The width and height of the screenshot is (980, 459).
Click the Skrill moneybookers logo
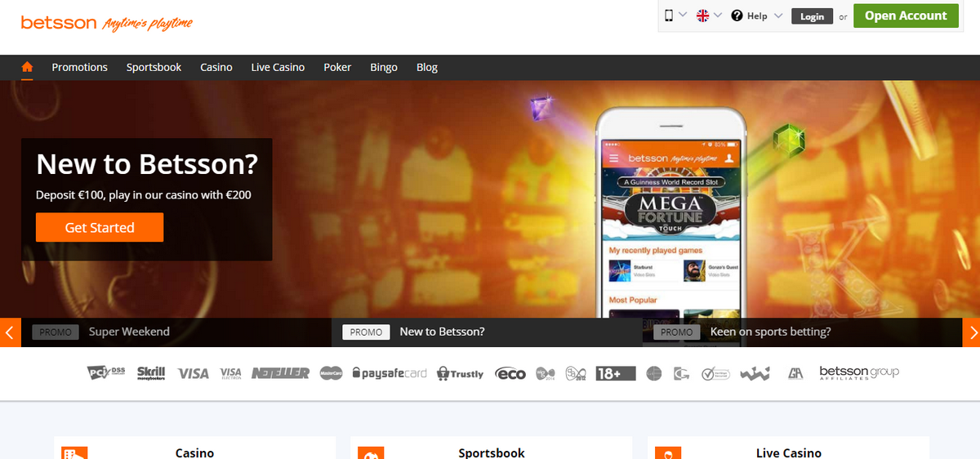(x=151, y=372)
